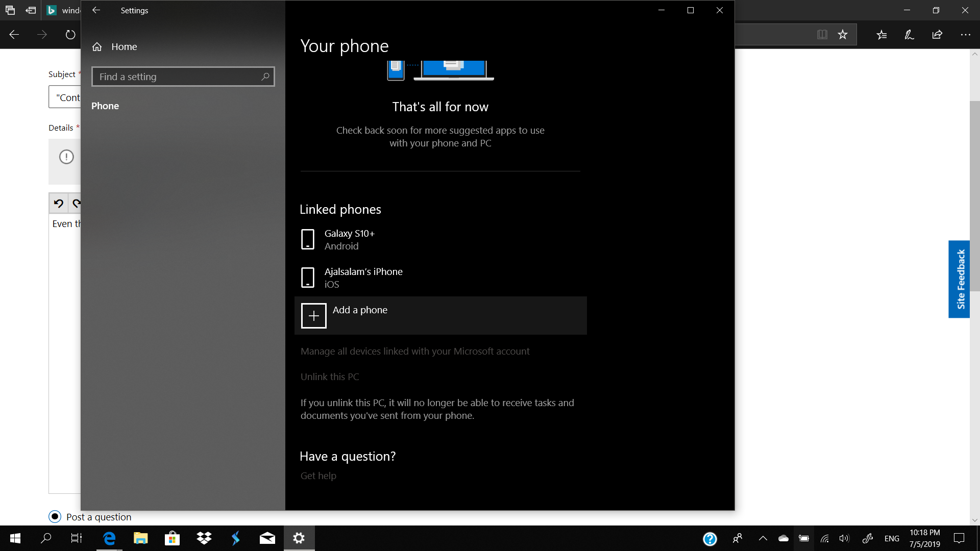Screen dimensions: 980x551
Task: Click Settings gear on taskbar
Action: point(299,538)
